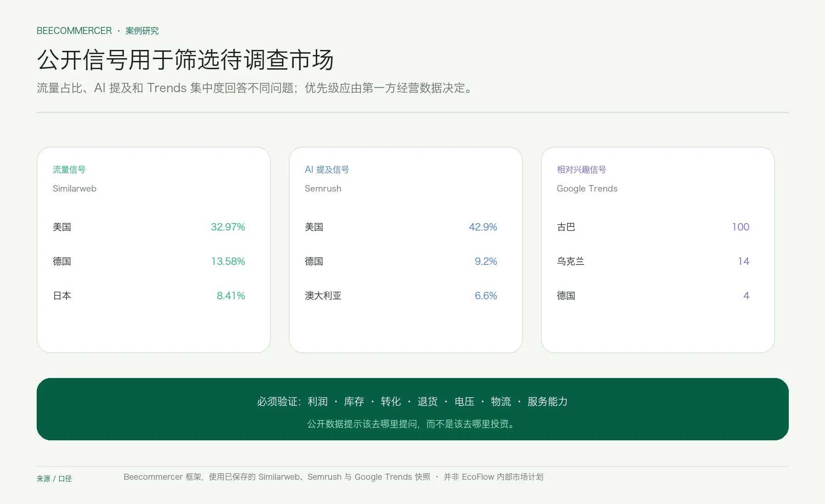Click the value 100 for 古巴
The height and width of the screenshot is (504, 825).
741,227
